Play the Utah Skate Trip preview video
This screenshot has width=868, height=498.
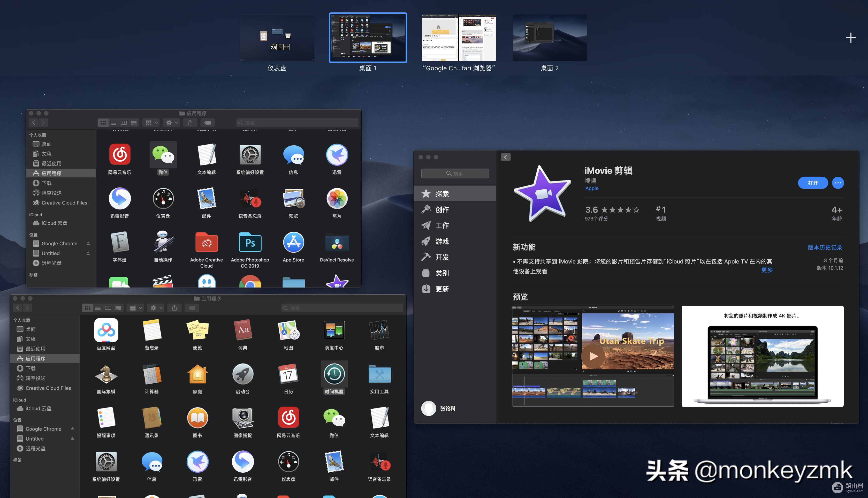point(593,356)
